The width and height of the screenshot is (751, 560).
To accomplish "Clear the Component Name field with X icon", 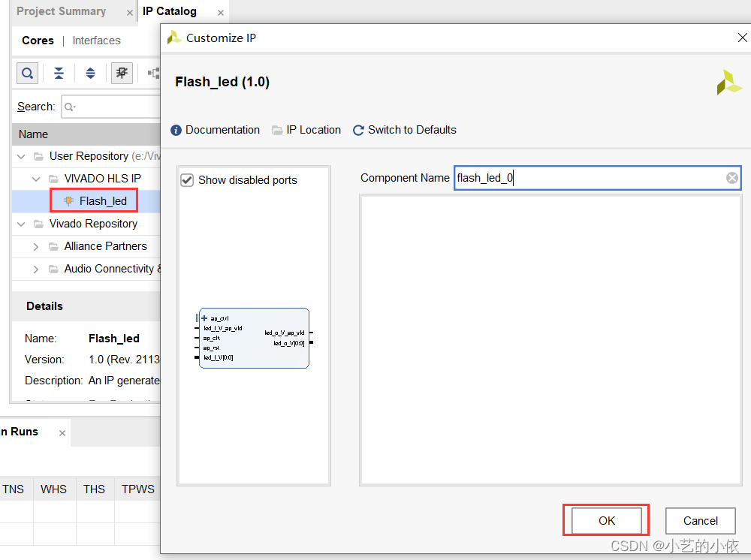I will tap(731, 178).
